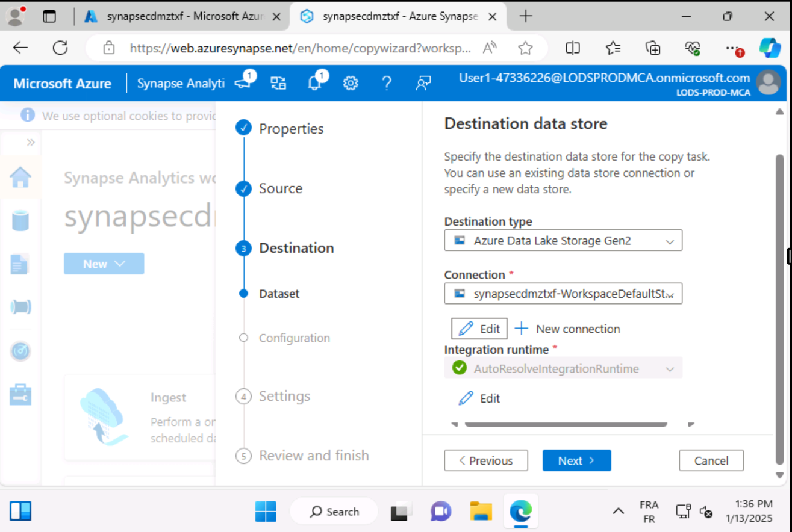Viewport: 792px width, 532px height.
Task: Open the Integrate hub in sidebar
Action: click(20, 307)
